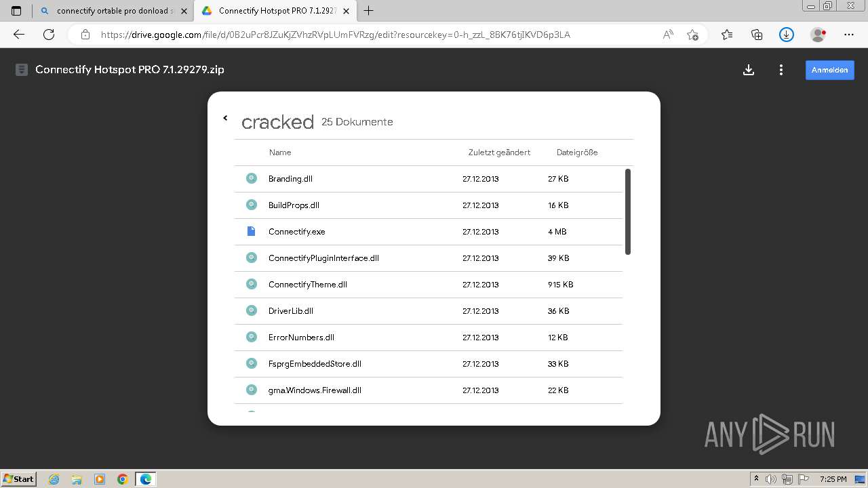
Task: Open the browser Downloads icon
Action: point(787,35)
